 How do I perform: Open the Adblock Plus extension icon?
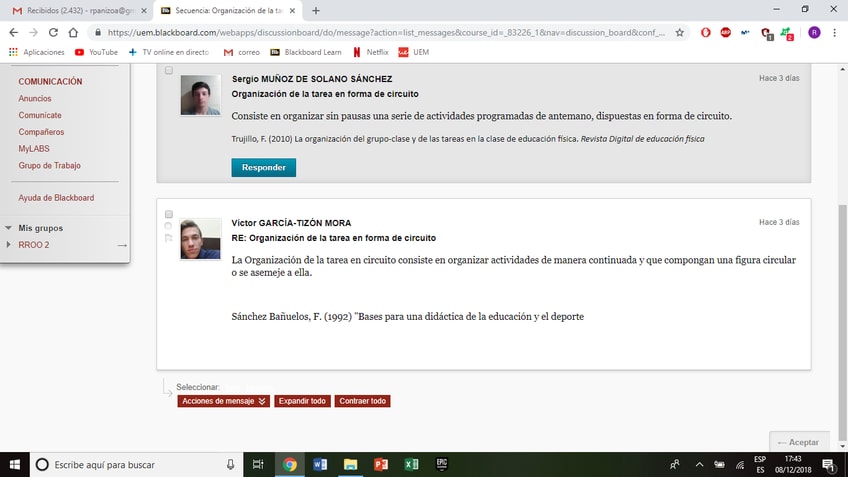coord(726,32)
